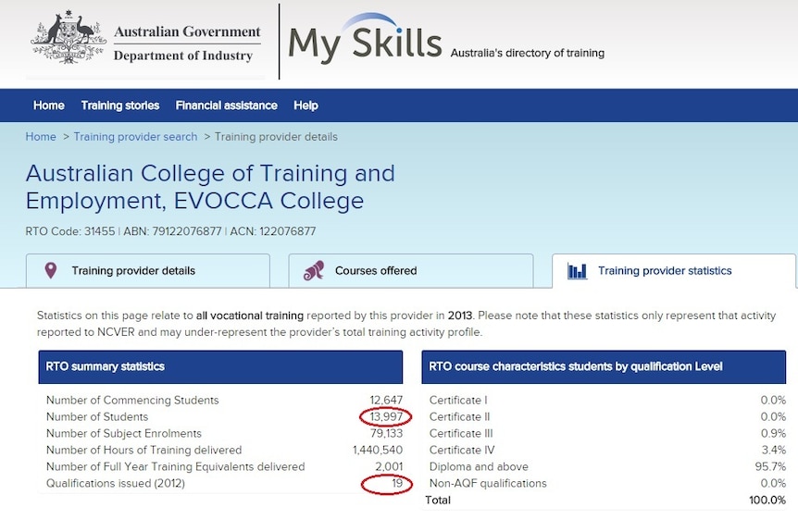The height and width of the screenshot is (532, 798).
Task: Open Training stories in navigation bar
Action: click(120, 105)
